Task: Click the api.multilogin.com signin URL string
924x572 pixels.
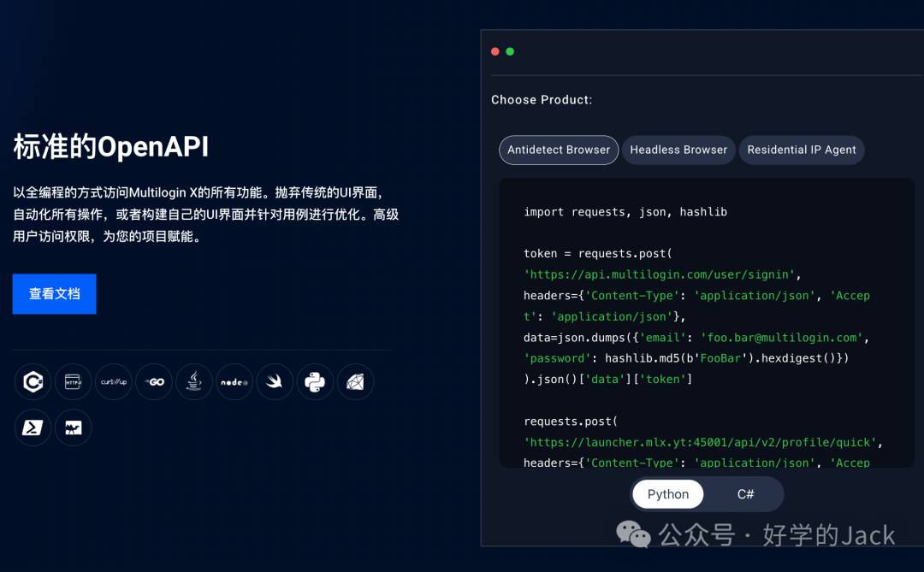Action: [660, 275]
